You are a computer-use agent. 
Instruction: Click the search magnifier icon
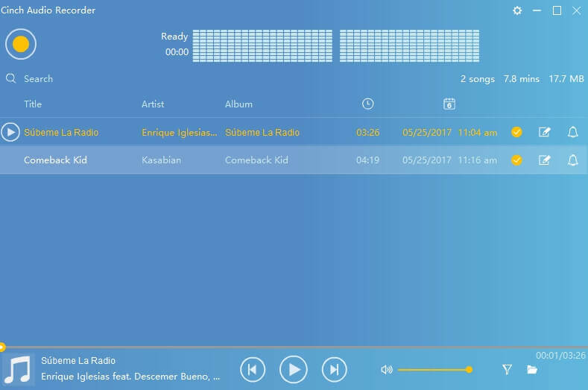[11, 78]
